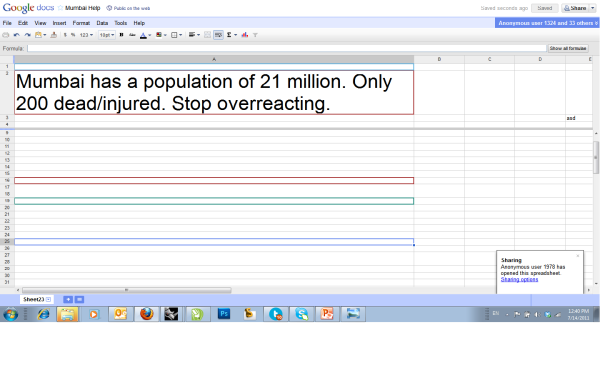This screenshot has height=375, width=600.
Task: Toggle strikethrough formatting
Action: pyautogui.click(x=132, y=35)
